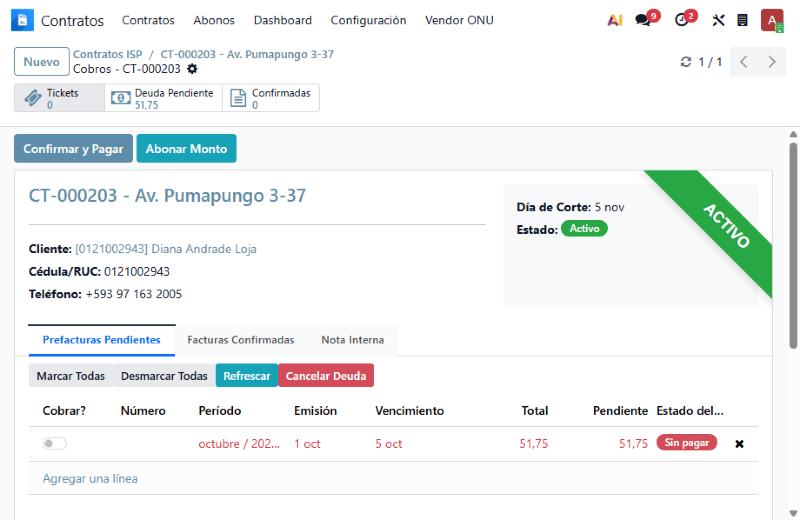This screenshot has height=520, width=800.
Task: Click the 1 oct emission date cell
Action: [x=307, y=444]
